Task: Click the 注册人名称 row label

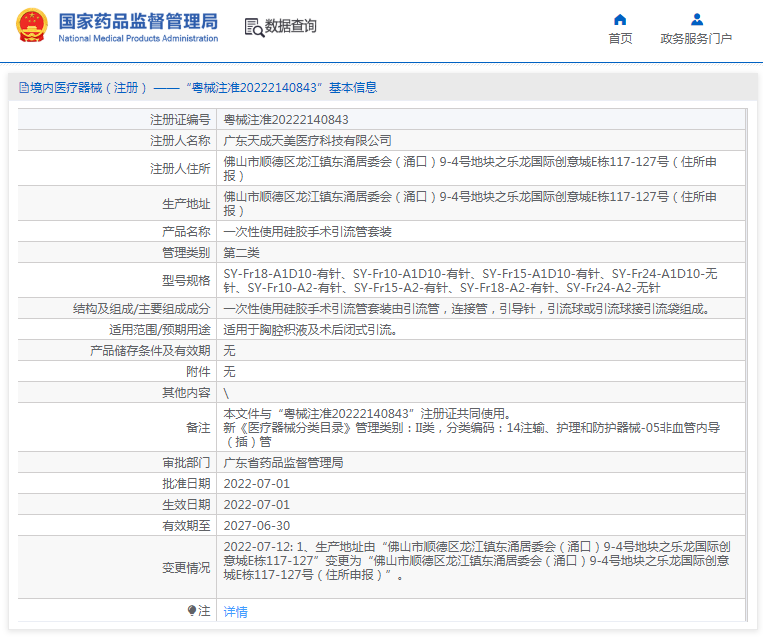Action: point(180,141)
